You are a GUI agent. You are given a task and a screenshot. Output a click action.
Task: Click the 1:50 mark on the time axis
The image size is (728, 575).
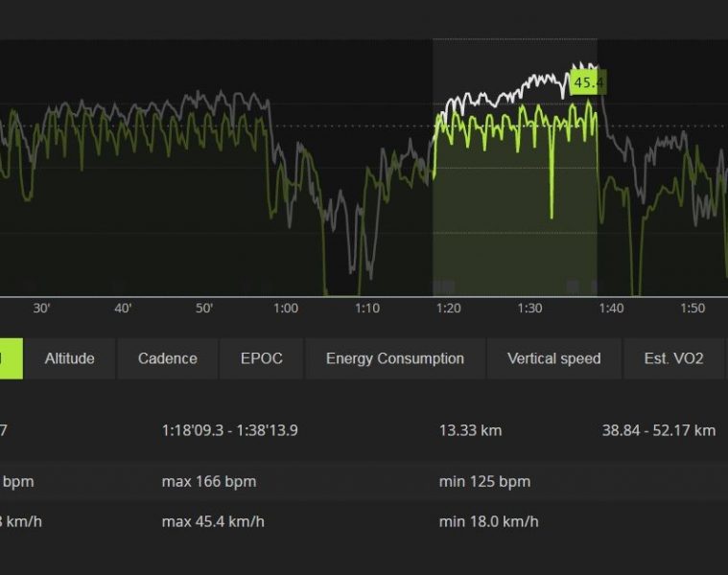tap(693, 309)
